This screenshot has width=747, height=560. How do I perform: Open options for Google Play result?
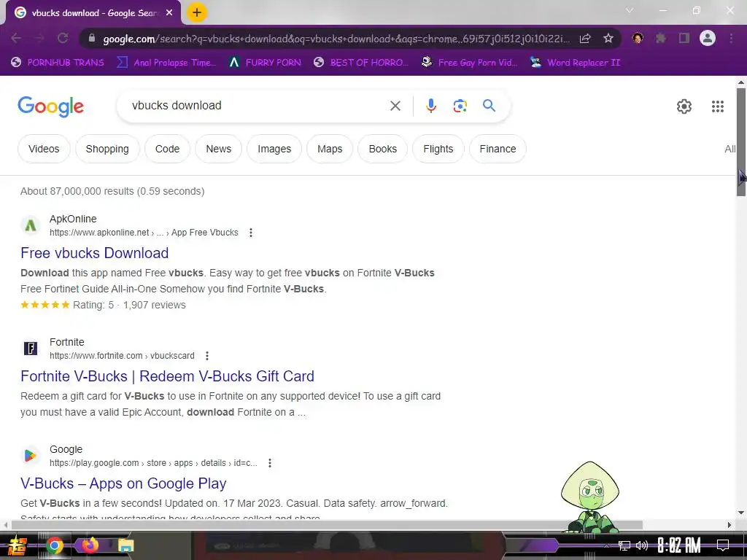point(270,463)
